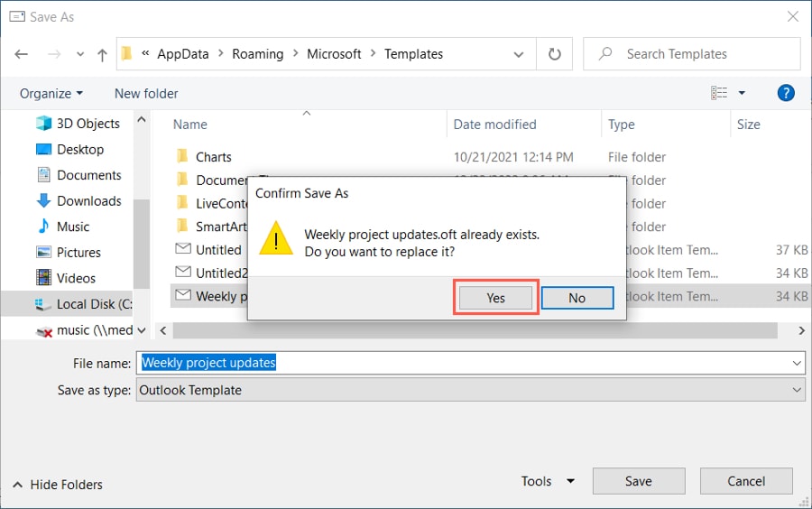Sort by the Size column header
The width and height of the screenshot is (812, 509).
pyautogui.click(x=748, y=125)
